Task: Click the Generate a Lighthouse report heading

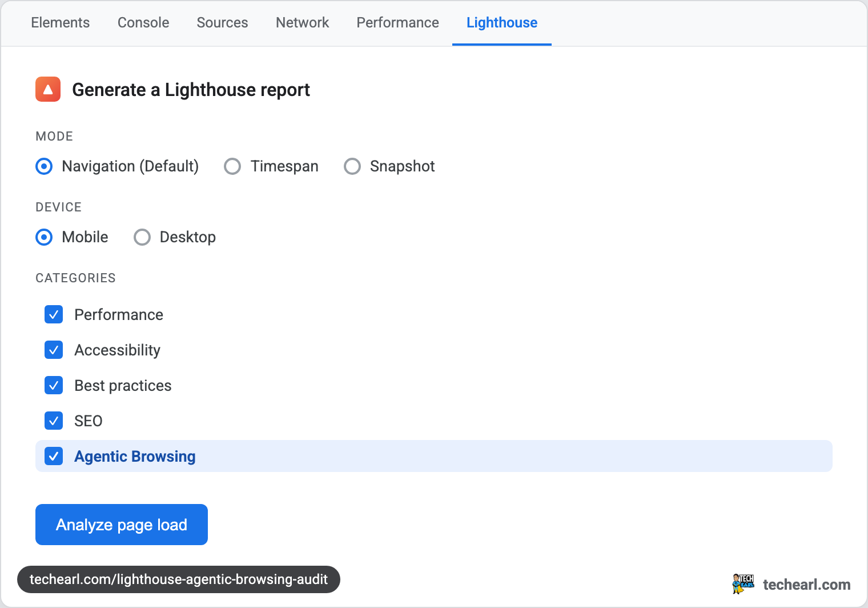Action: pos(191,90)
